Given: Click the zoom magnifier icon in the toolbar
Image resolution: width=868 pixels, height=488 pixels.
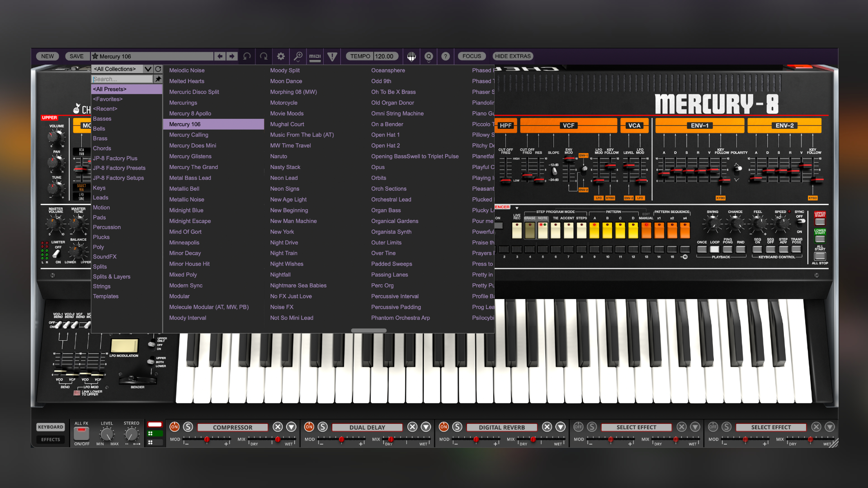Looking at the screenshot, I should (x=298, y=56).
